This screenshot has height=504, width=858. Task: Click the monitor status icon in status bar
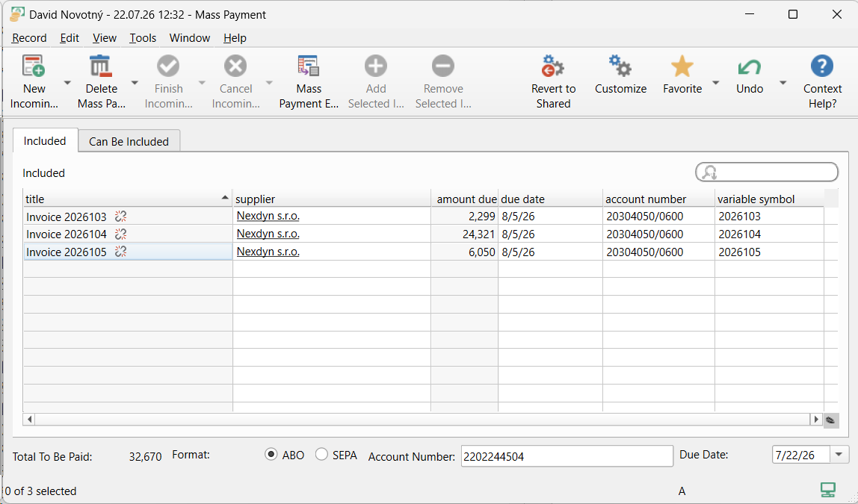click(x=828, y=490)
